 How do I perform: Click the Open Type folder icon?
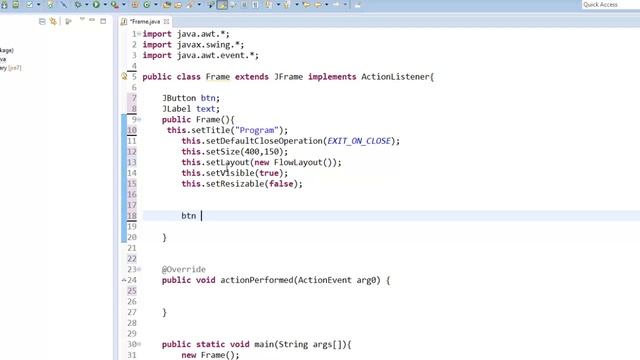tap(167, 4)
